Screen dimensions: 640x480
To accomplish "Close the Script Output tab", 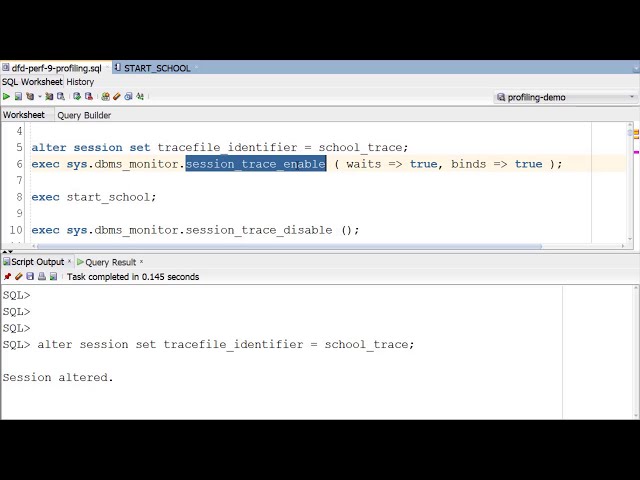I will coord(69,261).
